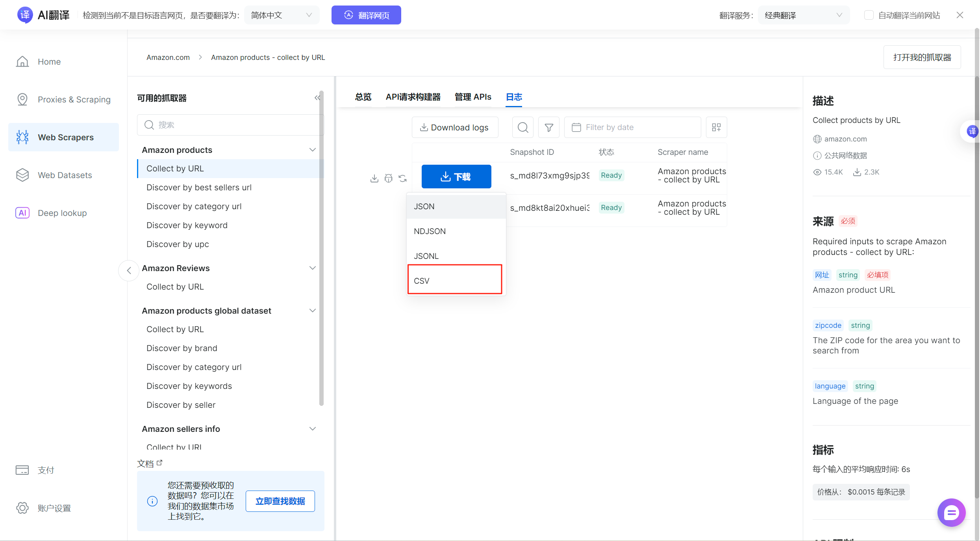Open Deep lookup AI tool
Screen dimensions: 980x541
[51, 213]
